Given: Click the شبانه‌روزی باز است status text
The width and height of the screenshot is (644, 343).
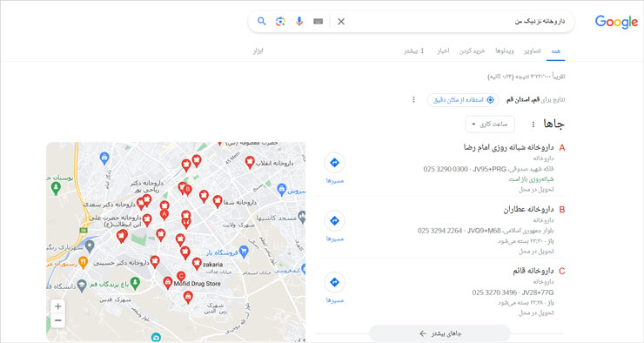Looking at the screenshot, I should pyautogui.click(x=531, y=179).
